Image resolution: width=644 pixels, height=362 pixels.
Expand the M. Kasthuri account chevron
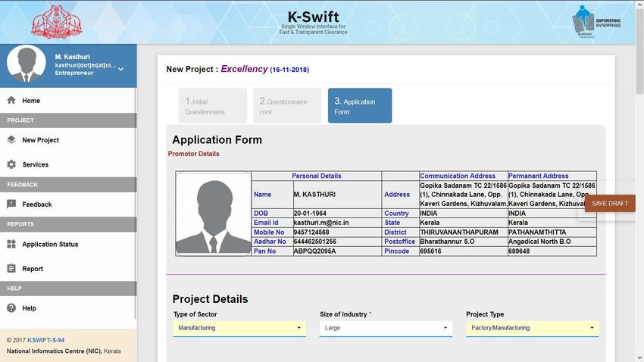coord(120,69)
